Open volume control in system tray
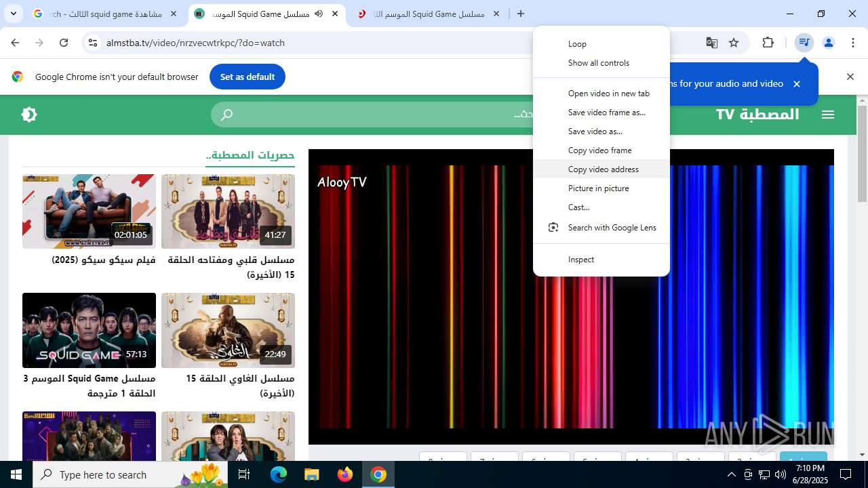This screenshot has height=488, width=868. pos(780,474)
